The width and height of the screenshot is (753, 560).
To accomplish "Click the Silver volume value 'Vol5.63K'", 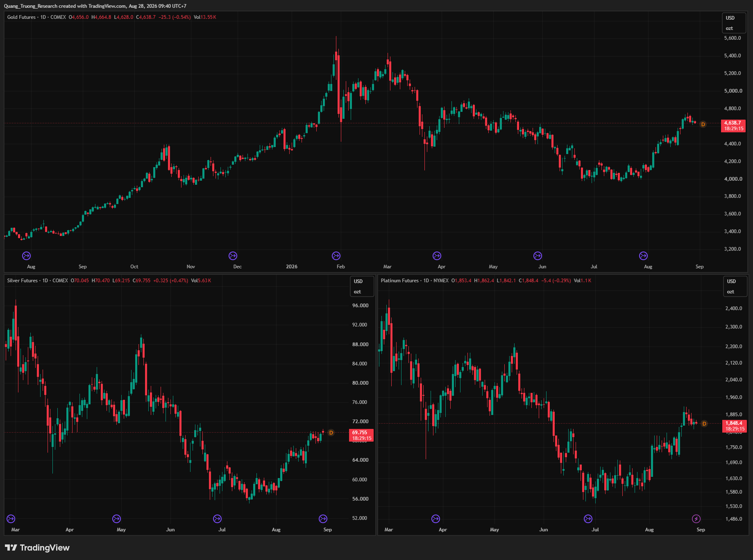I will pyautogui.click(x=201, y=281).
